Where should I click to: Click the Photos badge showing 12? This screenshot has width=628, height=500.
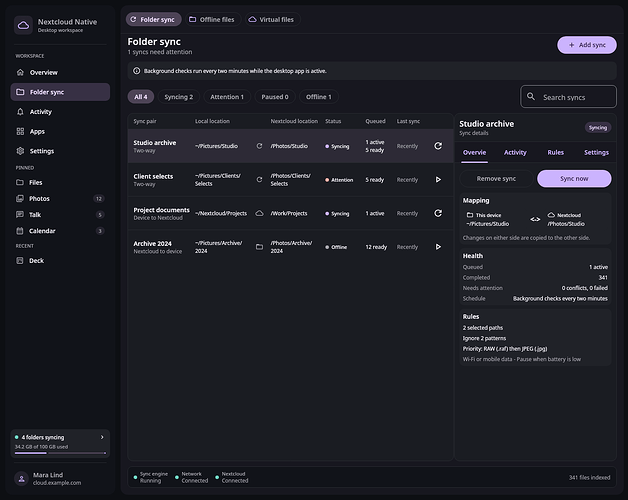pos(99,198)
